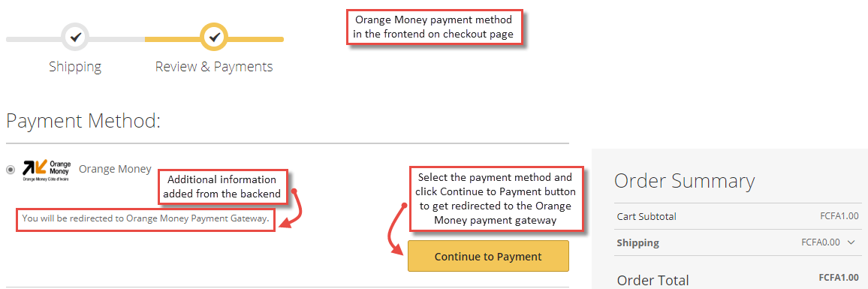
Task: Click the 'Additional information added from the backend' callout
Action: click(222, 187)
